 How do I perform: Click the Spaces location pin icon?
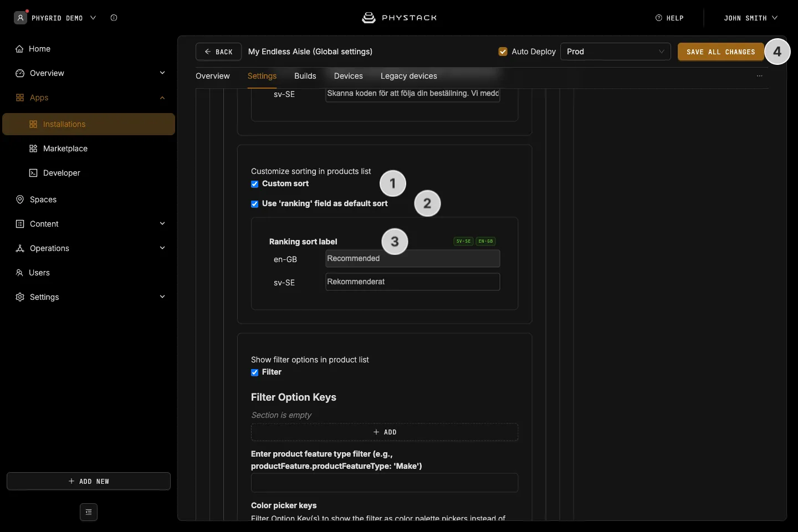(20, 199)
